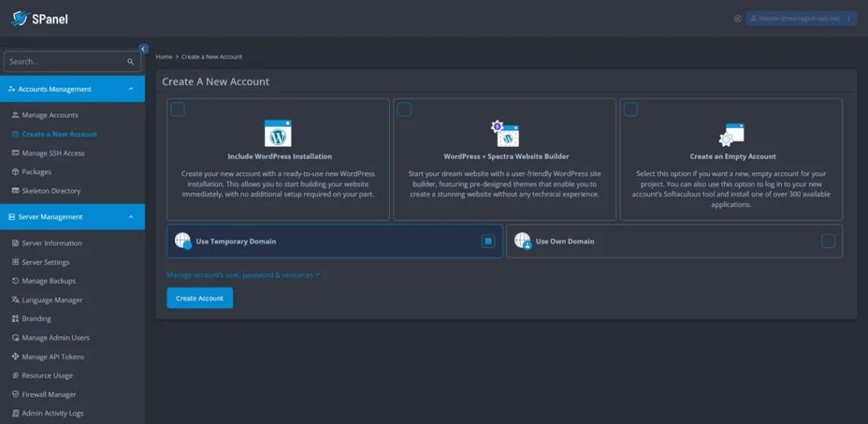Click the SPanel logo
Viewport: 868px width, 424px height.
coord(40,19)
